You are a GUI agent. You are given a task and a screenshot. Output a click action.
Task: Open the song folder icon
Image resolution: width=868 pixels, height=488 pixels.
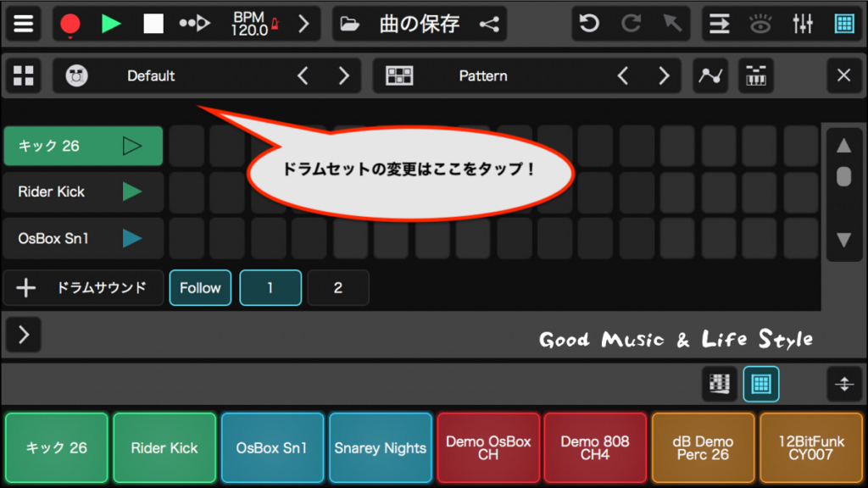349,24
